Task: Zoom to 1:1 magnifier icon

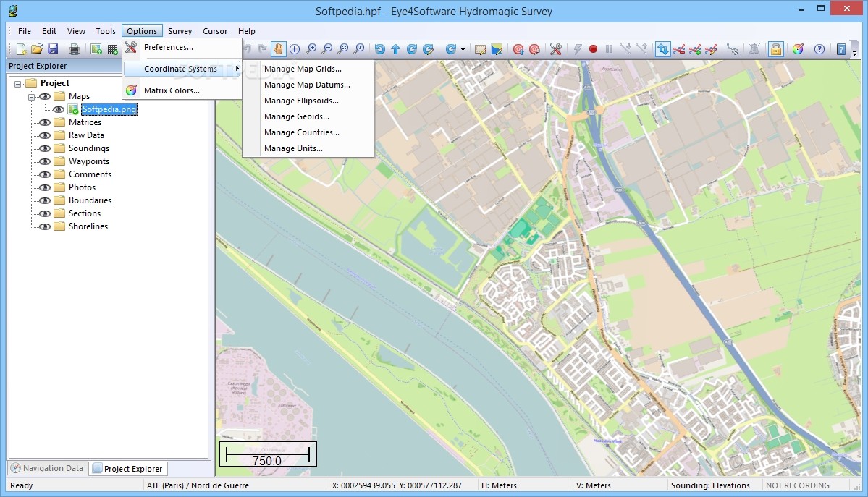Action: tap(359, 49)
